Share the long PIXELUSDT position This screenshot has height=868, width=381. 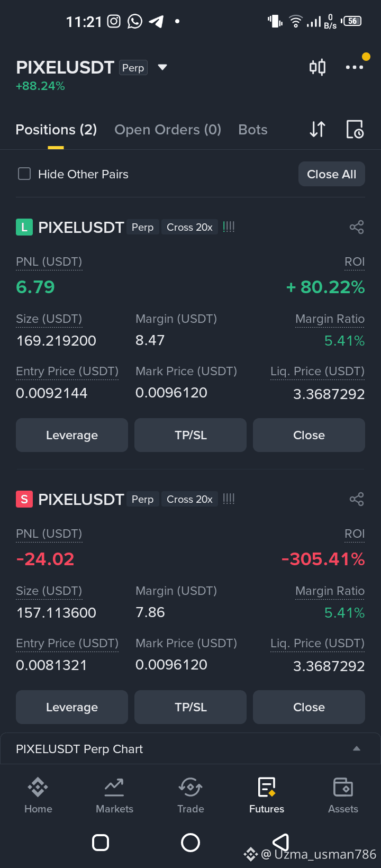[357, 227]
